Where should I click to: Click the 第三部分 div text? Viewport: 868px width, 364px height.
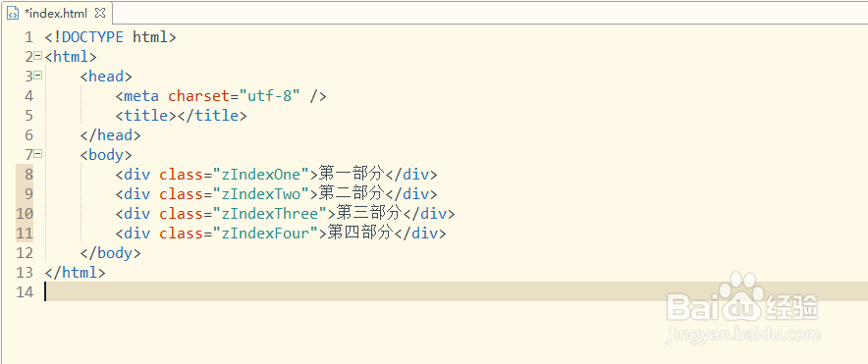tap(369, 214)
